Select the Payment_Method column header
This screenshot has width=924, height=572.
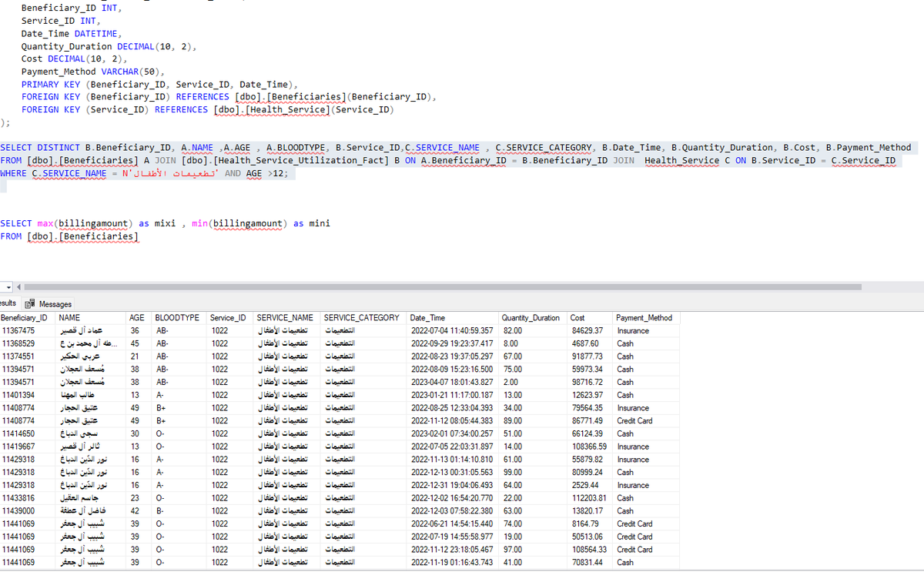tap(648, 317)
